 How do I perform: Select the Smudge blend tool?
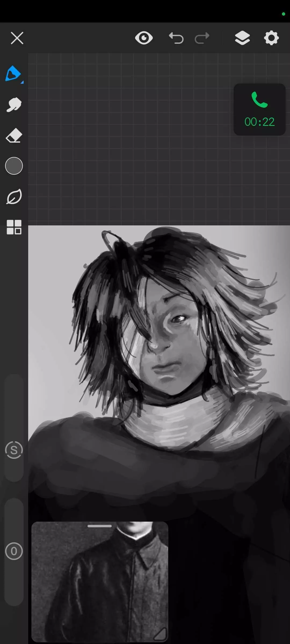14,104
